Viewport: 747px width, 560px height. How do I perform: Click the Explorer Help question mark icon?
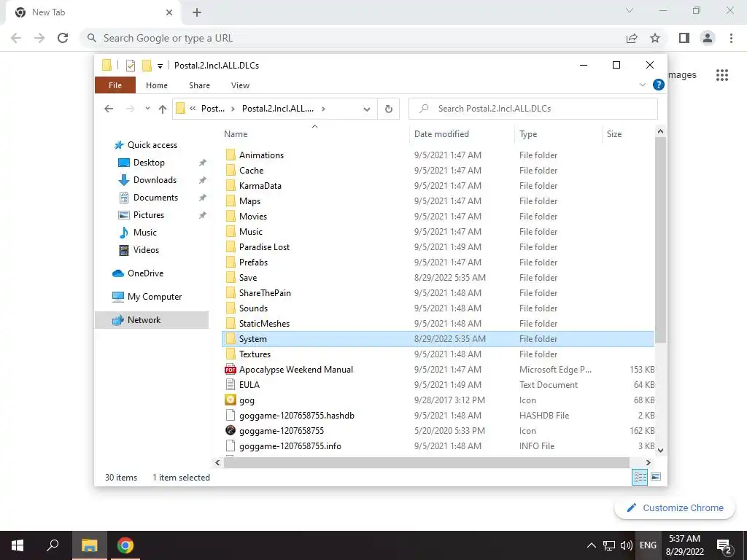pos(659,85)
